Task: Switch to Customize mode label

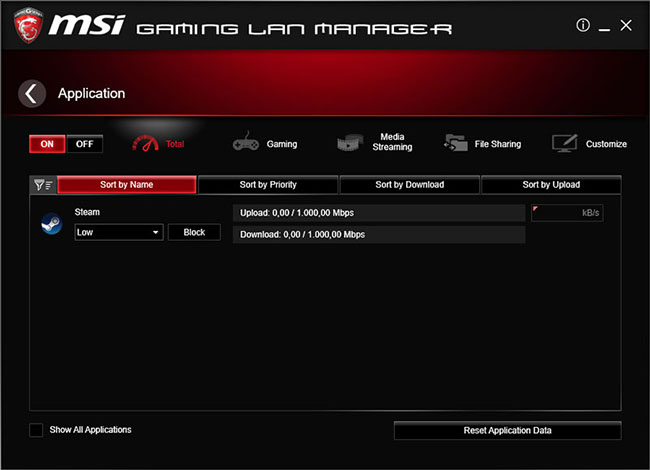Action: click(606, 144)
